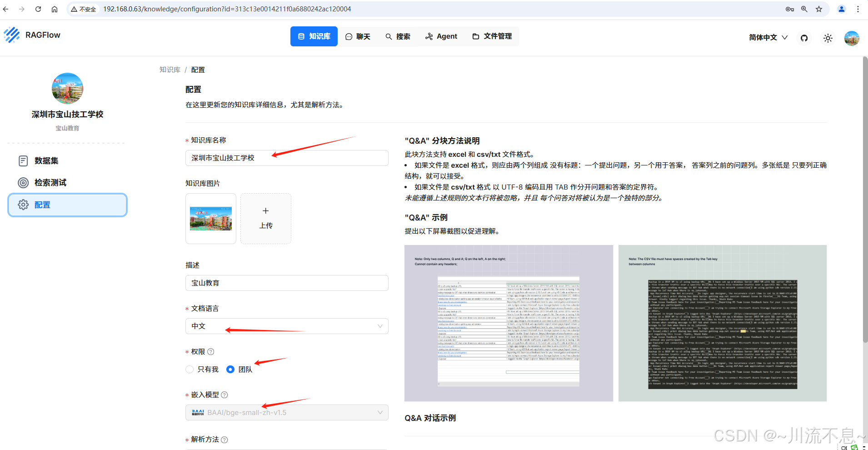Go back in browser history
This screenshot has width=868, height=450.
(x=6, y=9)
